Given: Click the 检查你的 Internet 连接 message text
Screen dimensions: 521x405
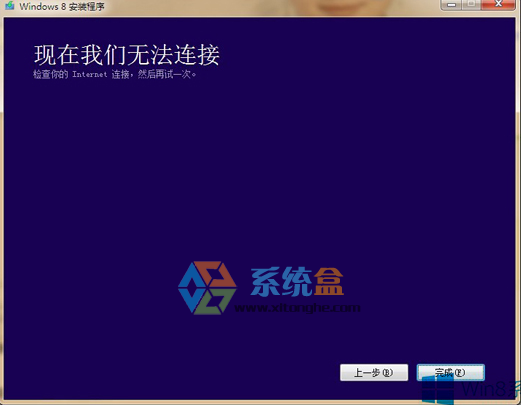Looking at the screenshot, I should pyautogui.click(x=115, y=74).
